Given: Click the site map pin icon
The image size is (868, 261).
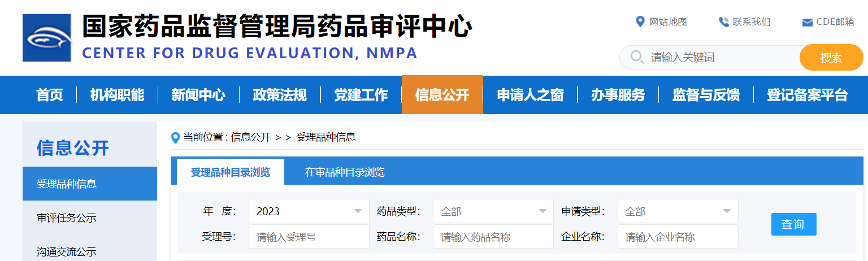Looking at the screenshot, I should click(x=640, y=22).
